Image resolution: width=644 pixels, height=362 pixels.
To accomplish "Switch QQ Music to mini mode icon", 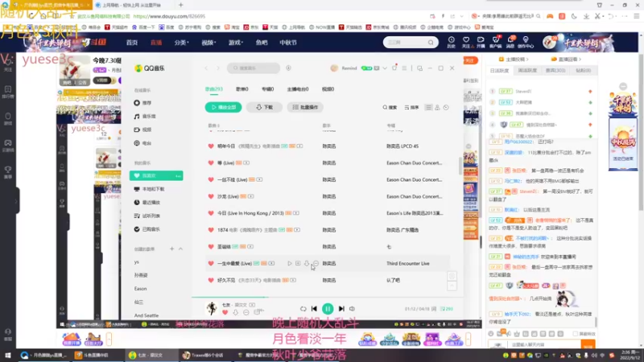I will [419, 68].
